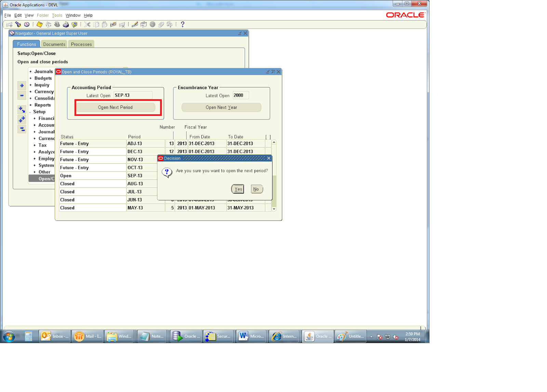
Task: Expand the Other node under Setup
Action: 35,172
